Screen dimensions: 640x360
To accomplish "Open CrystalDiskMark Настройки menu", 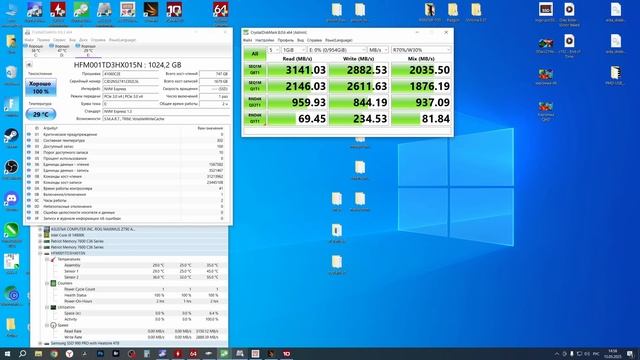I will coord(264,40).
